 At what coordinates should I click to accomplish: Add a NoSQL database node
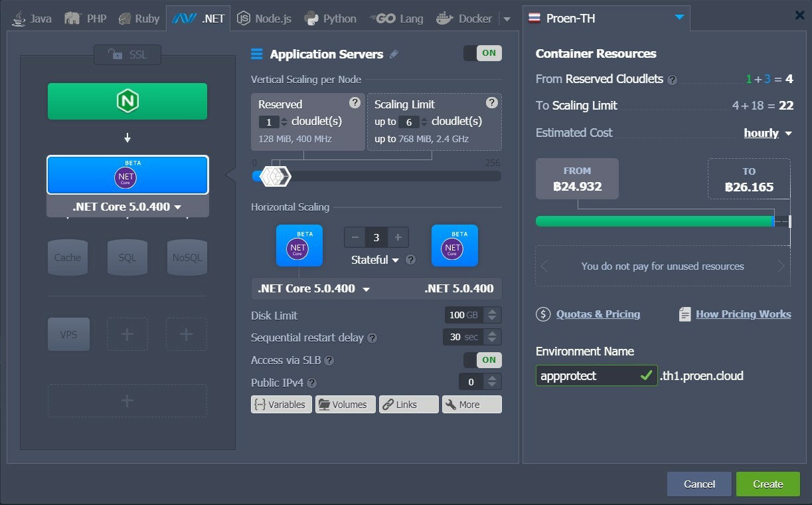pyautogui.click(x=187, y=257)
